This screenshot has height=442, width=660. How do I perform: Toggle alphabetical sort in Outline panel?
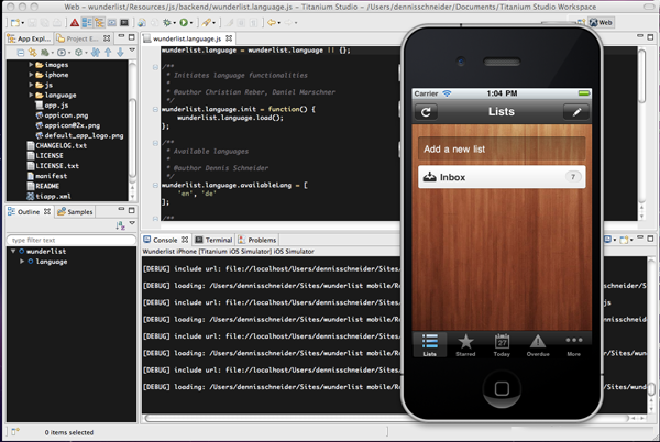click(120, 226)
